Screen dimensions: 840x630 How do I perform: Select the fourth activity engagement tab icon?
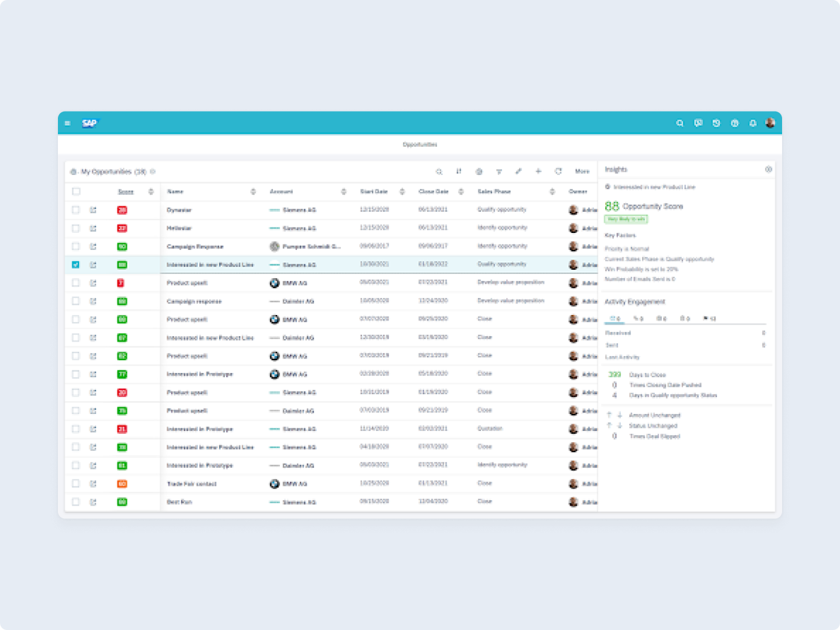pyautogui.click(x=685, y=318)
